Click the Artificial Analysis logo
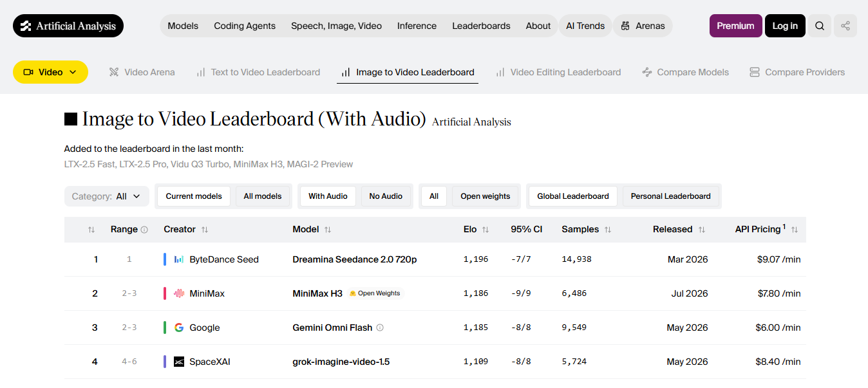The width and height of the screenshot is (868, 388). (x=68, y=26)
